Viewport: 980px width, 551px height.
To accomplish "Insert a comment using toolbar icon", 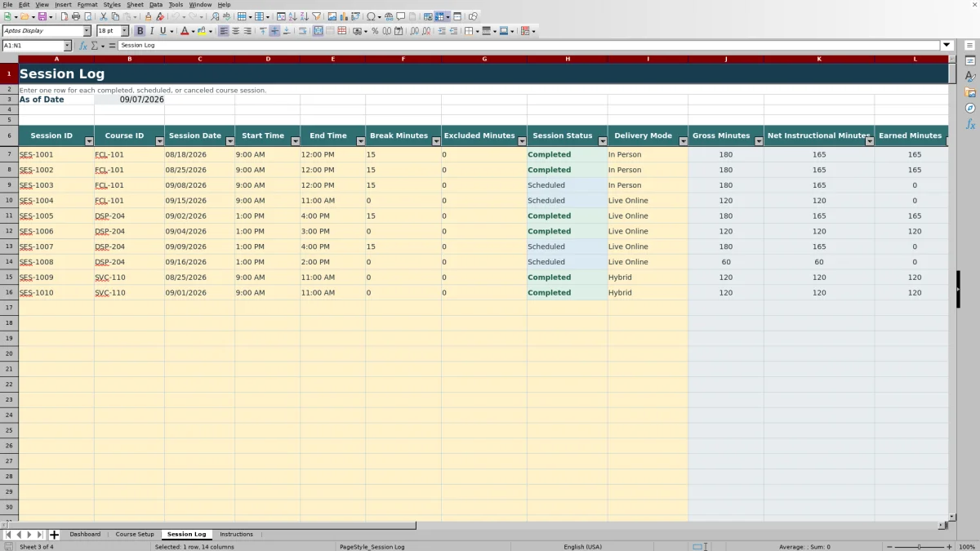I will point(401,16).
